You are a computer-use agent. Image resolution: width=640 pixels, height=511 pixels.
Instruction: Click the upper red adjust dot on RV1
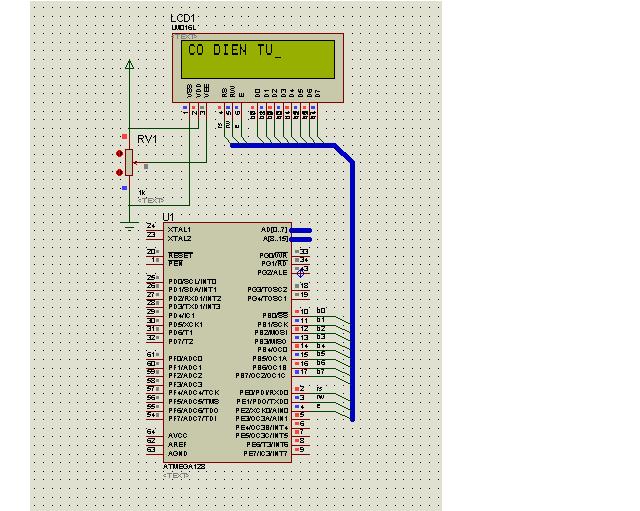click(x=119, y=153)
